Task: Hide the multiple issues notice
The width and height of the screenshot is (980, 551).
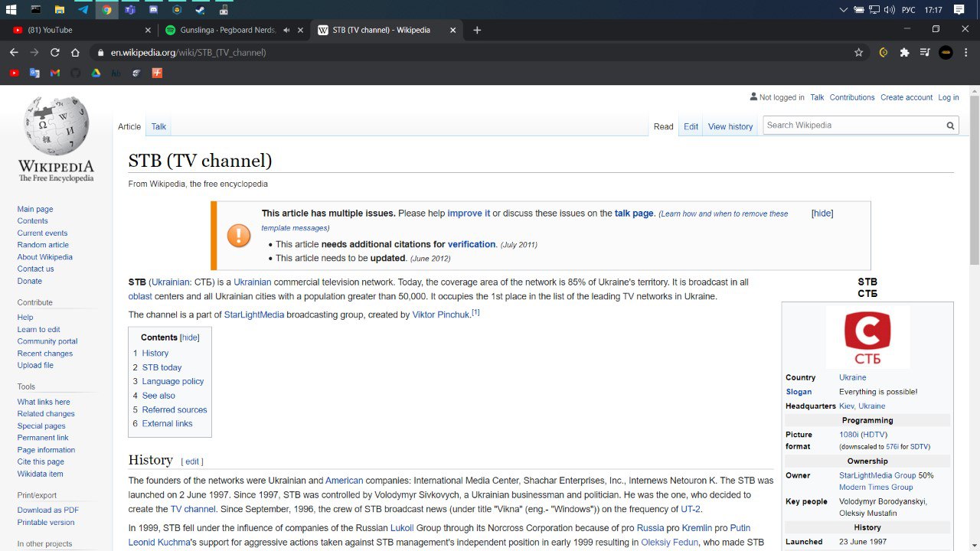Action: 822,214
